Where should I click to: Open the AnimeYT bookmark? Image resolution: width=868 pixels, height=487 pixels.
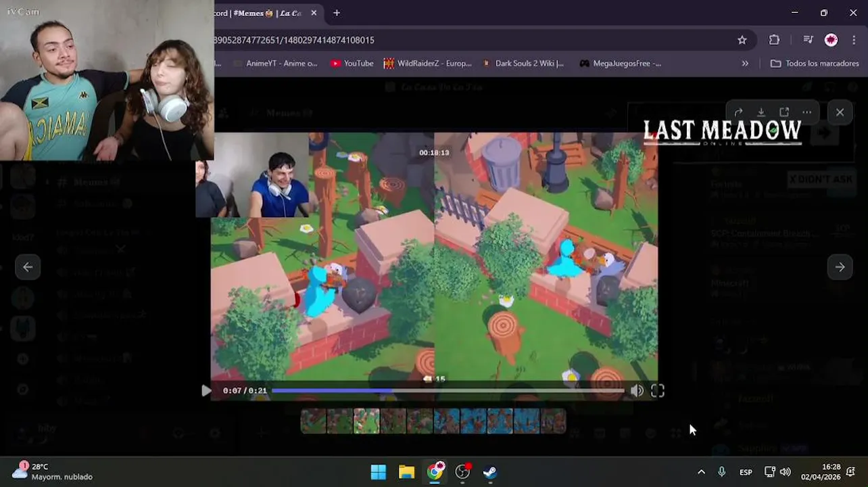click(x=276, y=64)
